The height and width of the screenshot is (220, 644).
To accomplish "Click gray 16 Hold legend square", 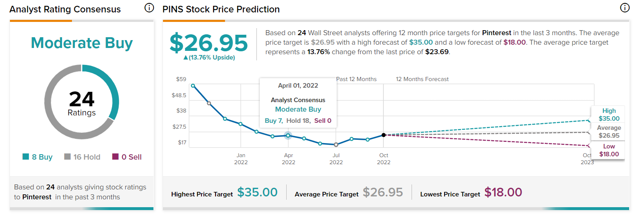I will pos(67,157).
